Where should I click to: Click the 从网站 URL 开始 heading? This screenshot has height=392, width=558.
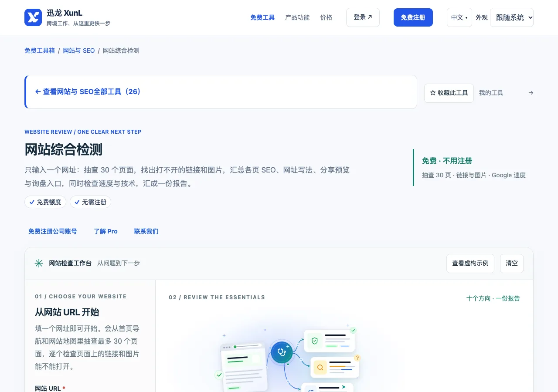click(67, 312)
